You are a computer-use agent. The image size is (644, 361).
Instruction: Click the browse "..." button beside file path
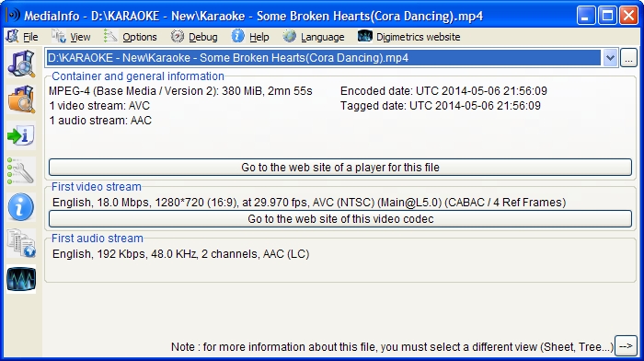pyautogui.click(x=628, y=58)
